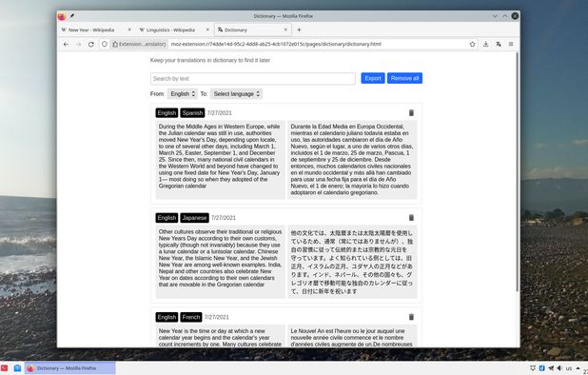Click the French language tag

click(191, 317)
